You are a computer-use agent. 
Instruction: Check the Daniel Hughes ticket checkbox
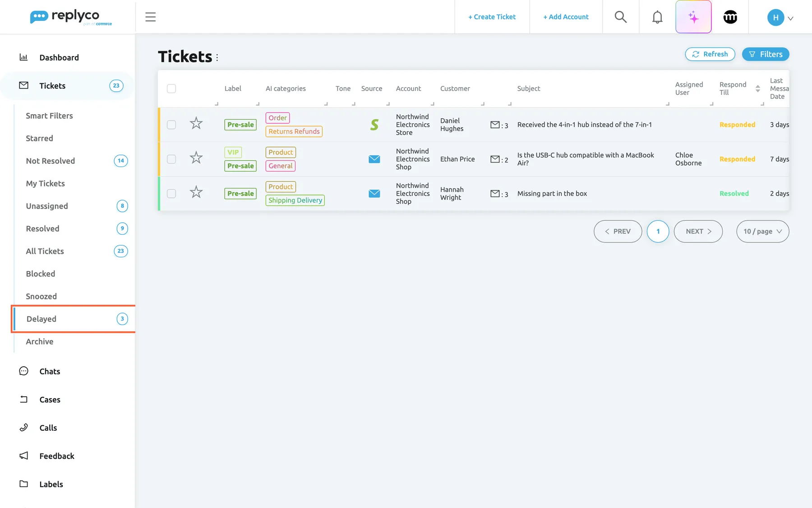(x=171, y=125)
